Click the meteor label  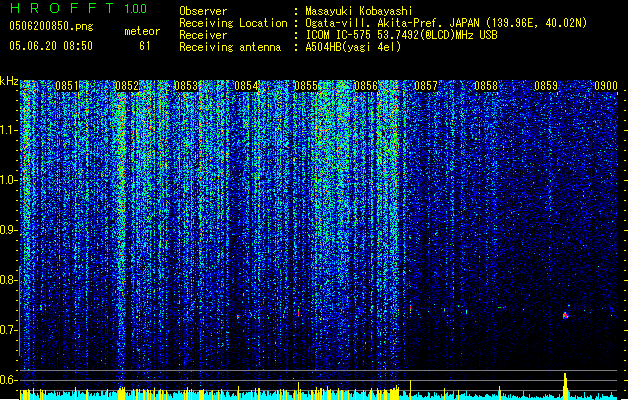tap(142, 31)
